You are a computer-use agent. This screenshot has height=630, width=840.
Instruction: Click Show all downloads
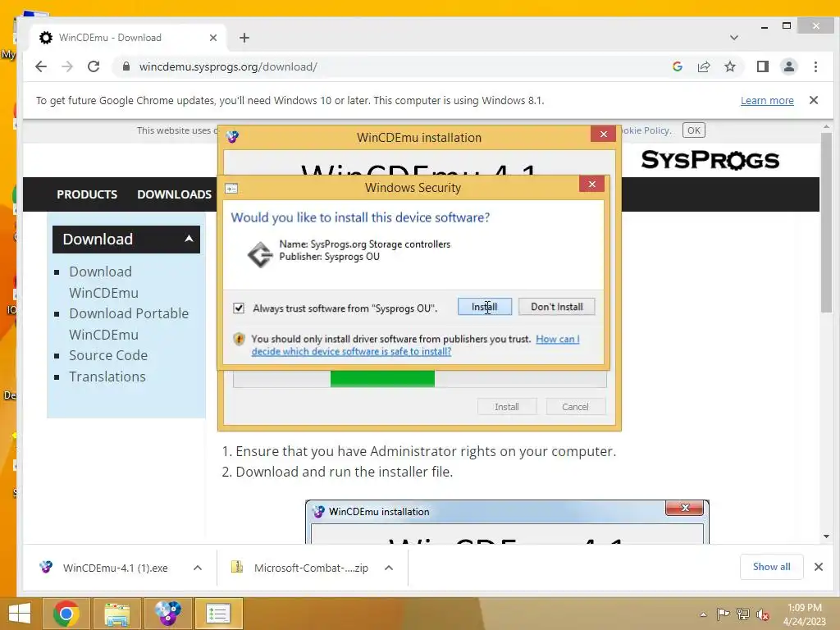click(771, 567)
